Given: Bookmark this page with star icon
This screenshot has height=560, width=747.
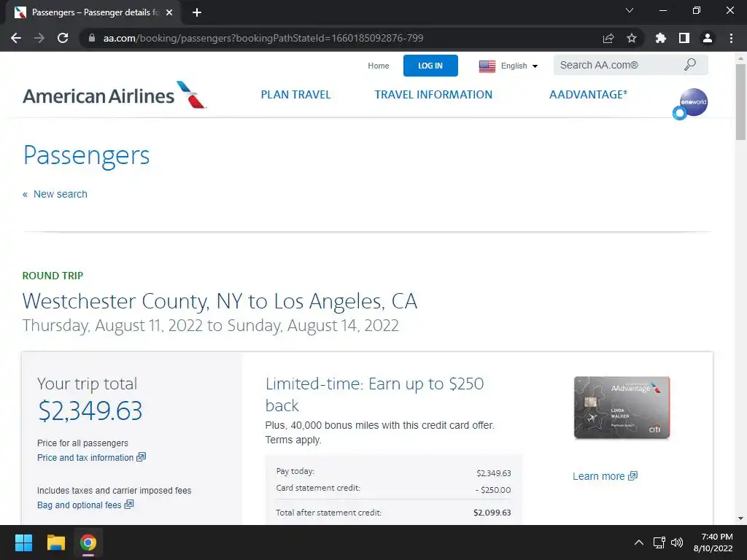Looking at the screenshot, I should [x=632, y=38].
